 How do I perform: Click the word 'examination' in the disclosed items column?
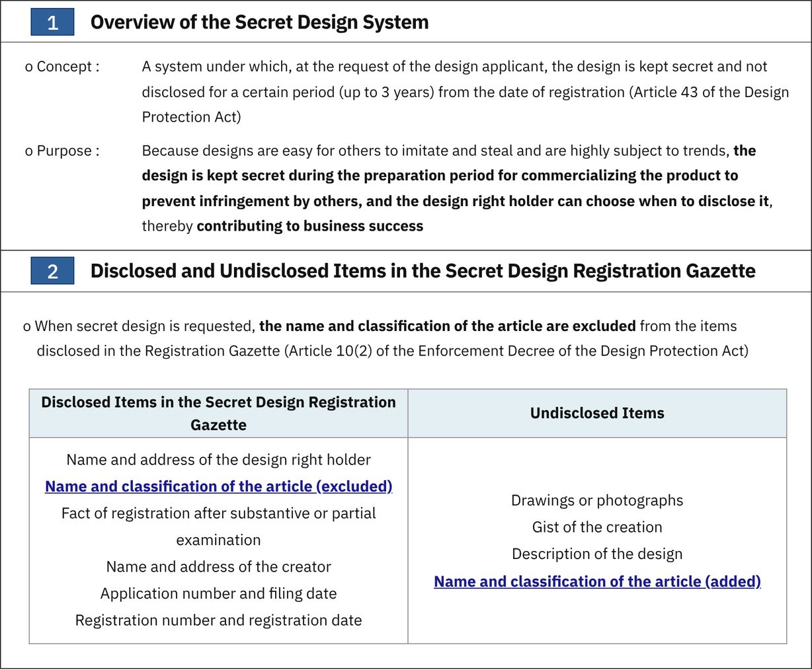coord(218,540)
